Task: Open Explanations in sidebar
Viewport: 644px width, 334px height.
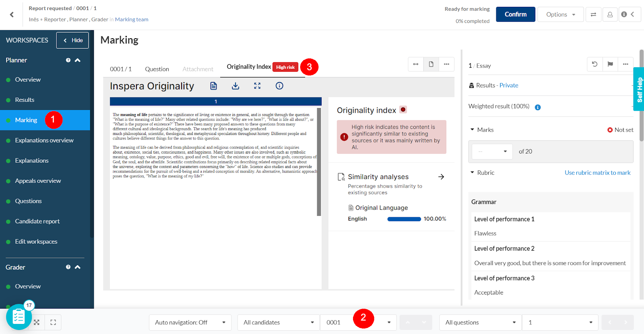Action: [x=32, y=160]
